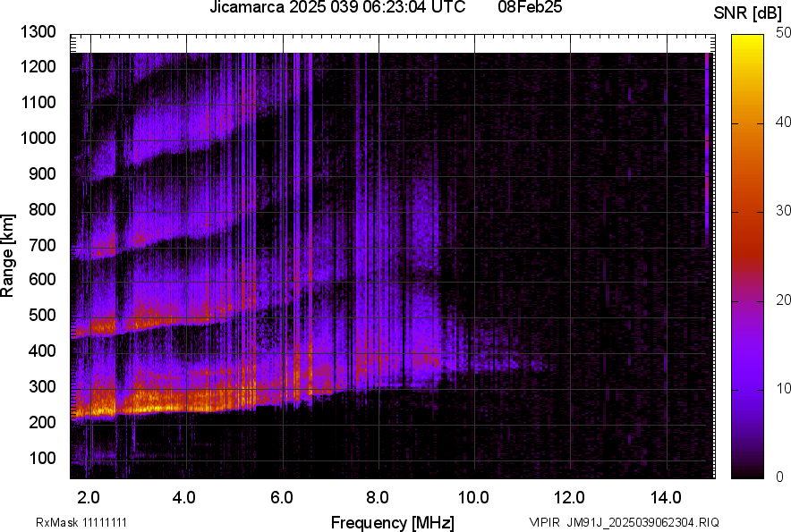Viewport: 791px width, 532px height.
Task: Click the 8.0 tick on the frequency axis
Action: point(378,497)
